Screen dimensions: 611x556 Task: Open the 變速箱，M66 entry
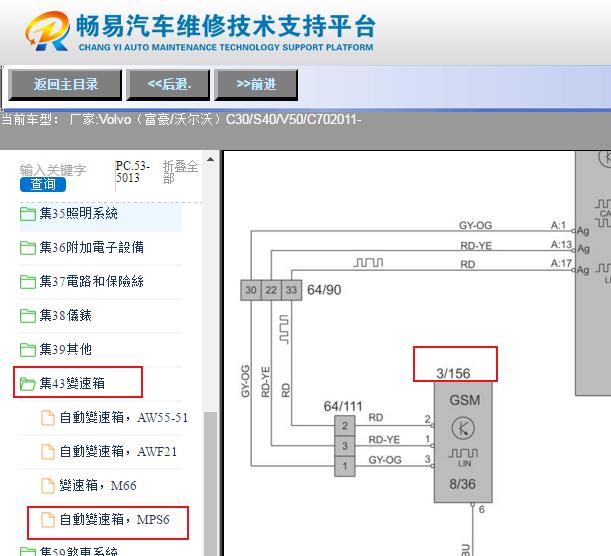pos(98,485)
